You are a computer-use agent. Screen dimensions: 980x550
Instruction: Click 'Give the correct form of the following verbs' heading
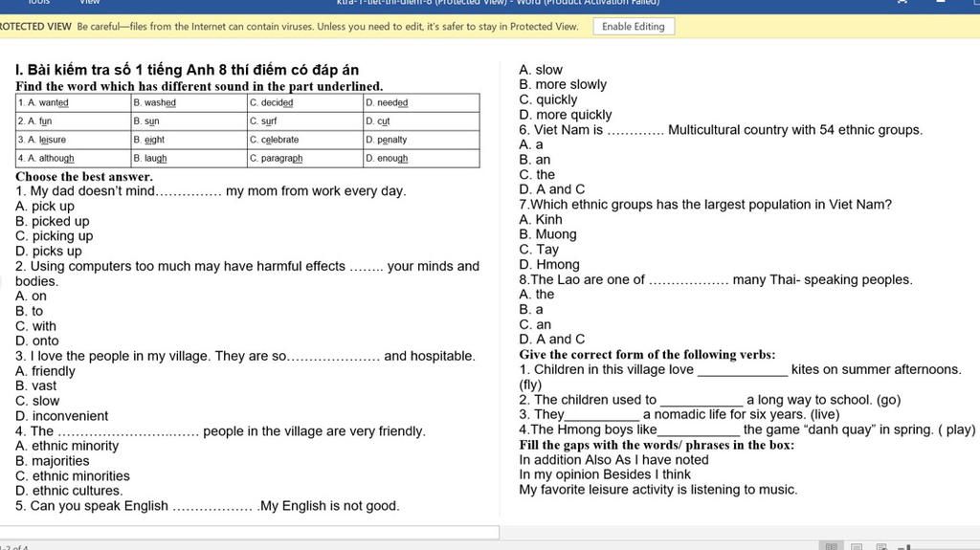pos(647,354)
